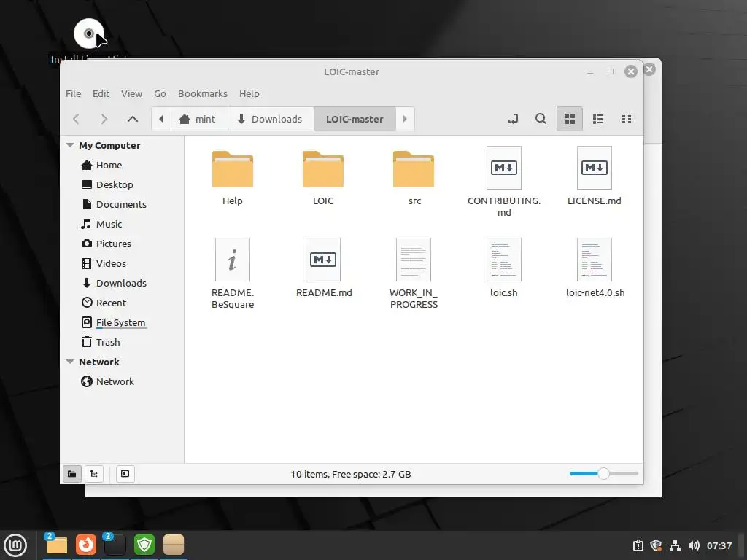Open the src folder

[x=414, y=177]
